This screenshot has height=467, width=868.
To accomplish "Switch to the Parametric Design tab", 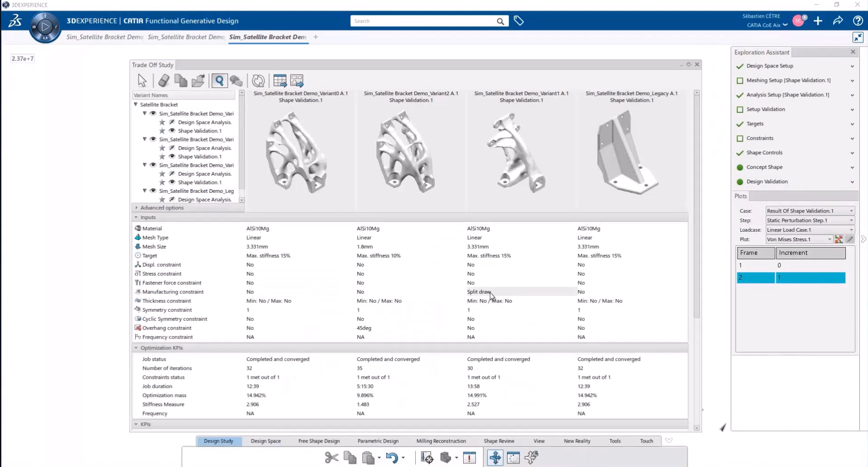I will (x=378, y=441).
